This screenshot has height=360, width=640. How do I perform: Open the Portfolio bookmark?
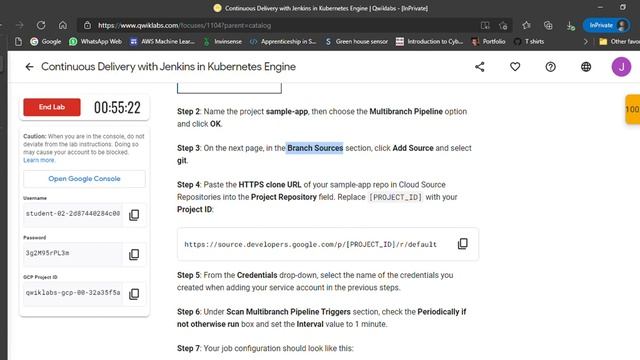pyautogui.click(x=488, y=41)
